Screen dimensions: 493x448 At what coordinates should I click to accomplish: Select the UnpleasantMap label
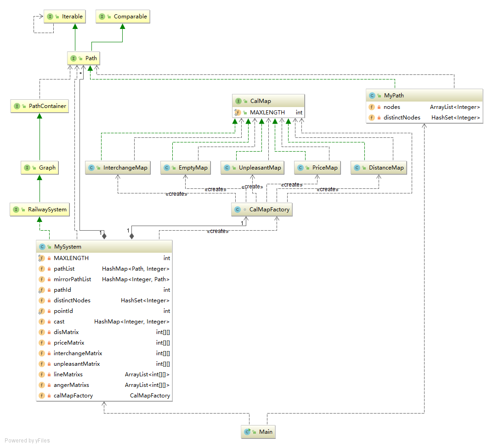tap(260, 168)
